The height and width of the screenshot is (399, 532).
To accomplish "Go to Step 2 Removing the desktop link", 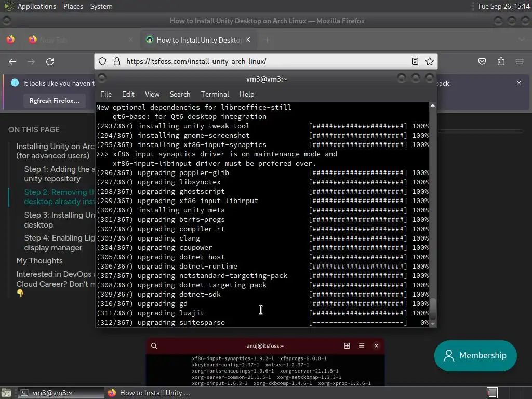I will [x=59, y=197].
